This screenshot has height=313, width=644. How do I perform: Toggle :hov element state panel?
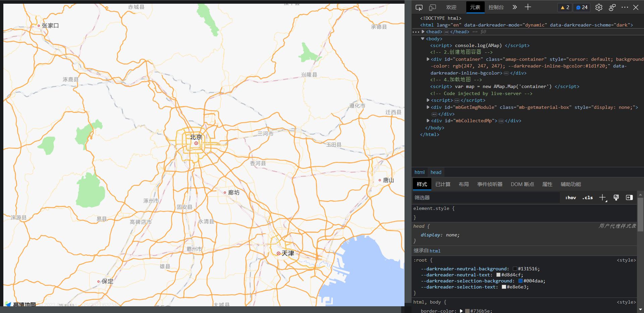click(x=571, y=197)
